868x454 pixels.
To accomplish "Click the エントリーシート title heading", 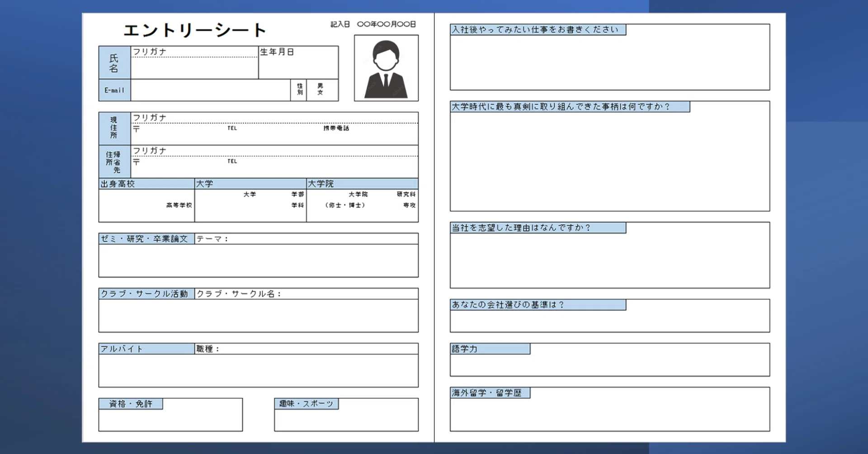I will point(195,30).
